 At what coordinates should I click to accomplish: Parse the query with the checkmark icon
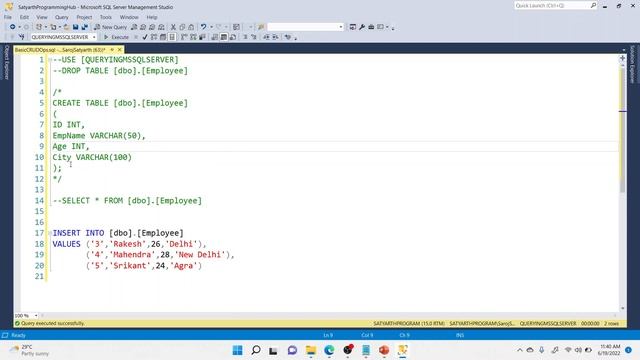click(145, 37)
